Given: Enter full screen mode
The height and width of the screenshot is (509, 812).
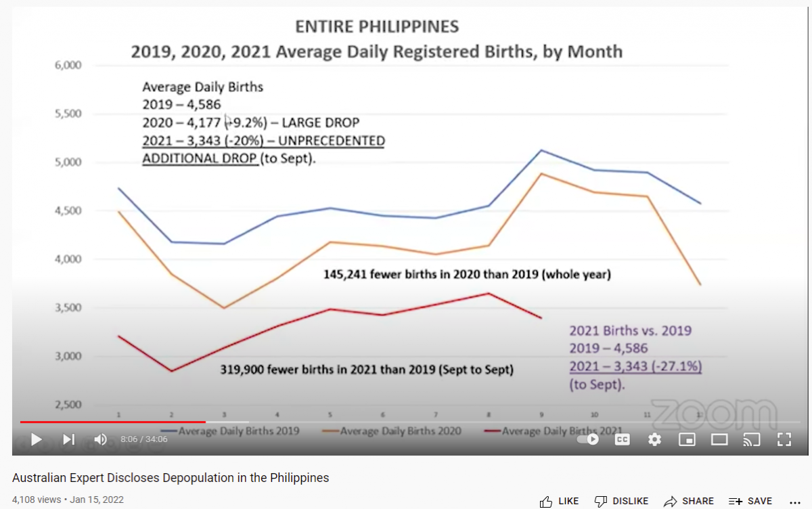Looking at the screenshot, I should coord(784,439).
